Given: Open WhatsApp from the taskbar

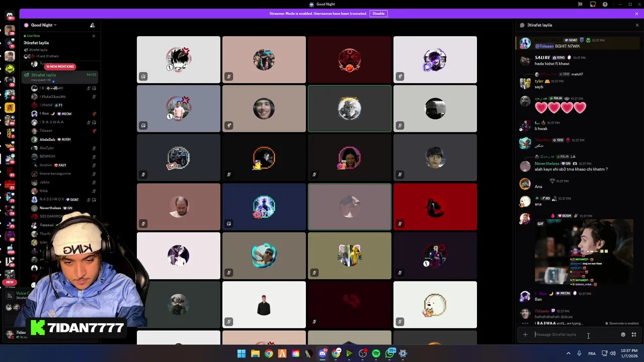Looking at the screenshot, I should pyautogui.click(x=390, y=353).
